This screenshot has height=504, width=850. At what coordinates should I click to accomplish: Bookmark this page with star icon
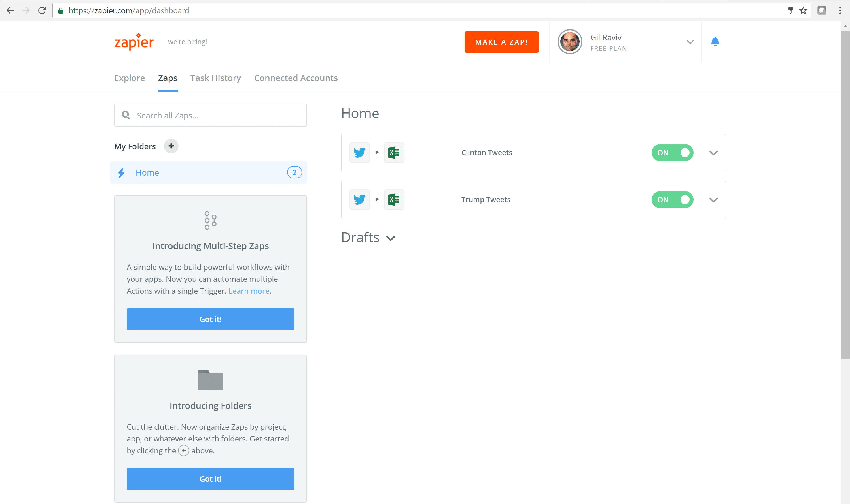tap(803, 10)
